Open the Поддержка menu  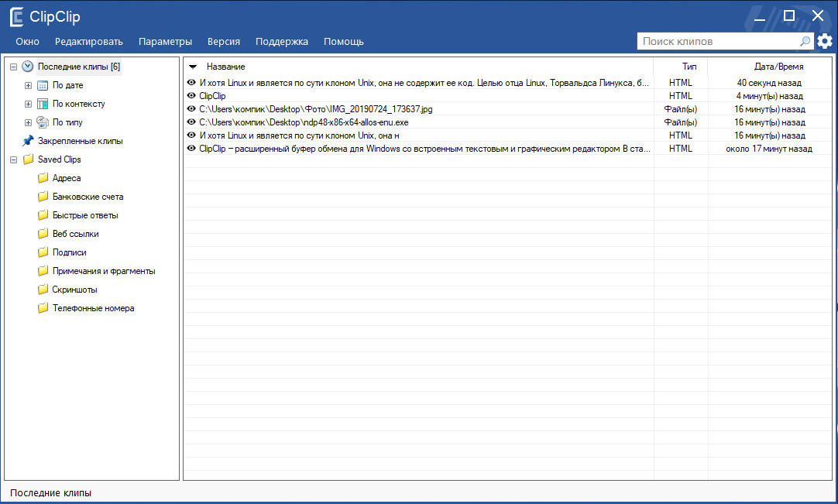pyautogui.click(x=282, y=42)
